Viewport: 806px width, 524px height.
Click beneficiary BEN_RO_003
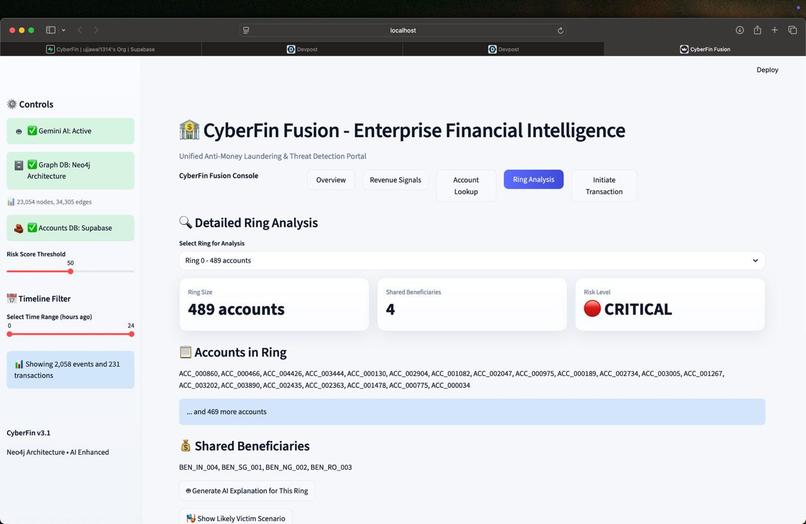[x=331, y=467]
